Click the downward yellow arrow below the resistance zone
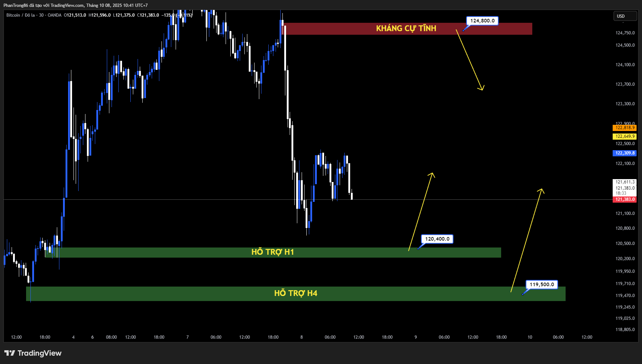Screen dimensions: 642x364 click(470, 60)
